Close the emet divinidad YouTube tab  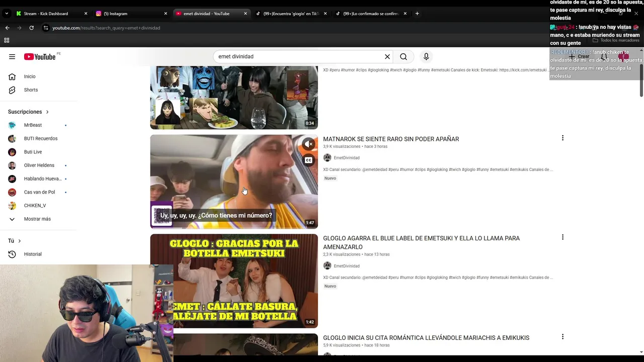246,14
